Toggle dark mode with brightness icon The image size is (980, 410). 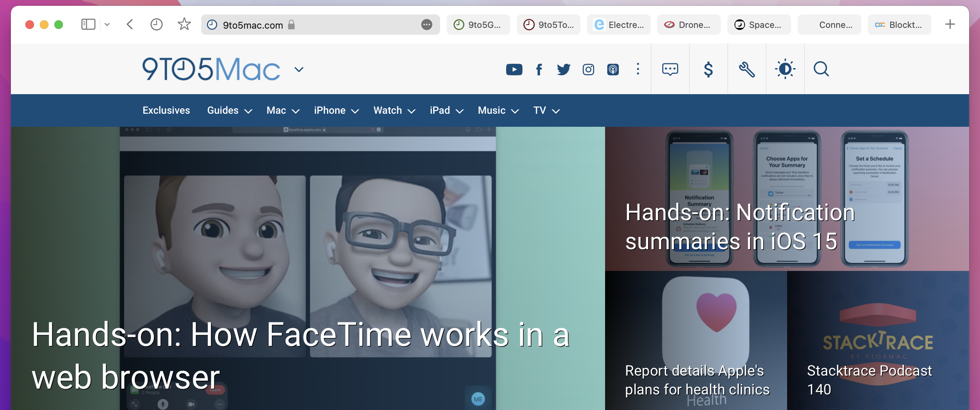coord(785,69)
